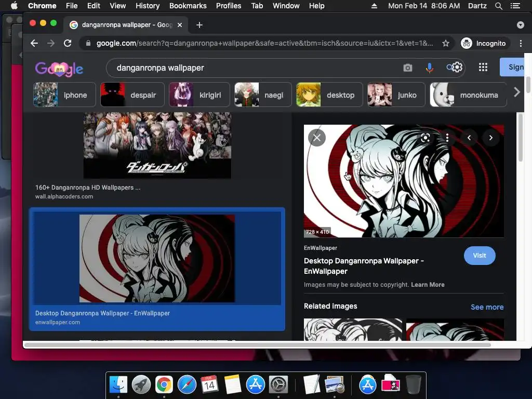
Task: Click the padlock site info icon
Action: point(88,43)
